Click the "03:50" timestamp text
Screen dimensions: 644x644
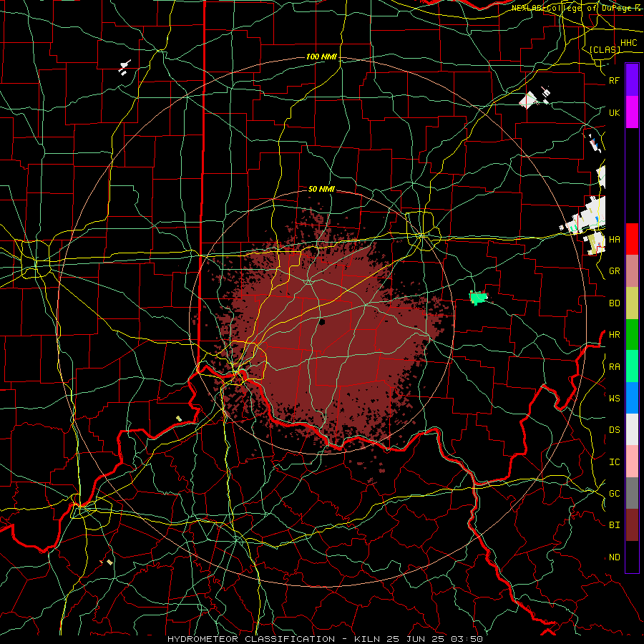click(x=467, y=639)
